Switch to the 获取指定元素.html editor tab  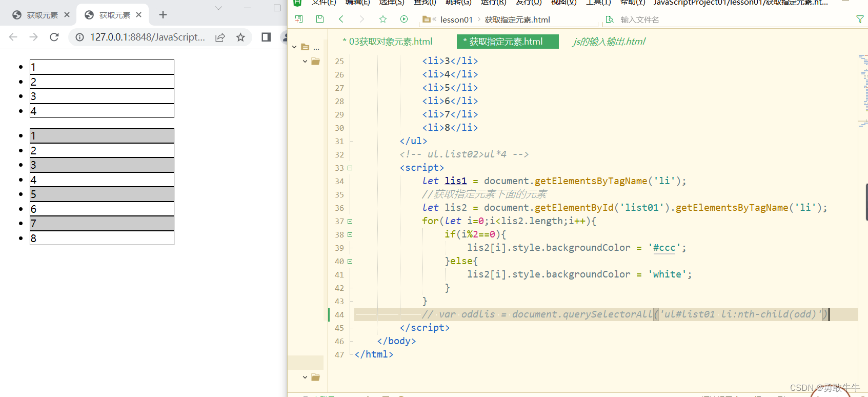(x=508, y=42)
